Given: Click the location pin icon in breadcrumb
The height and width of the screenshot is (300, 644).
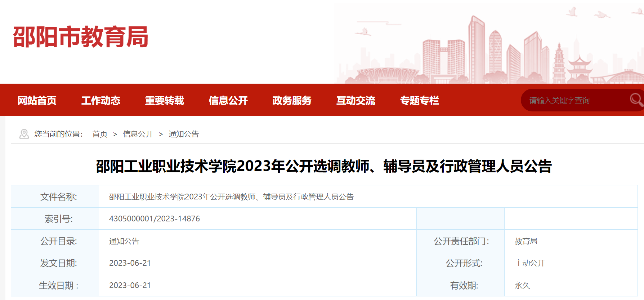Looking at the screenshot, I should (24, 134).
